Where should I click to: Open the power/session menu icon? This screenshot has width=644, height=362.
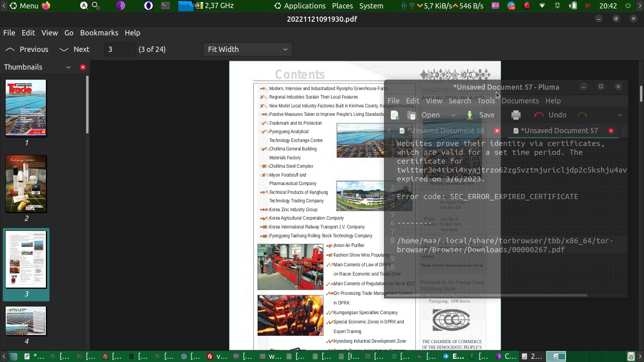click(628, 6)
